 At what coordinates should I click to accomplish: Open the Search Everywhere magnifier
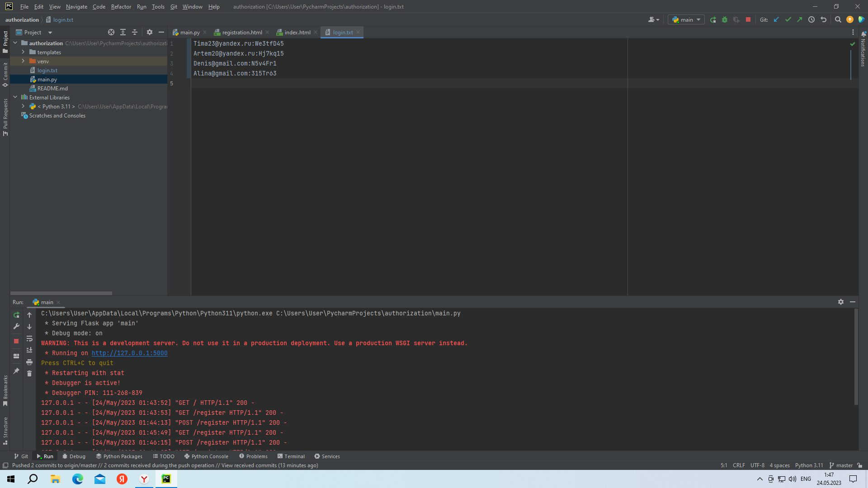[838, 20]
